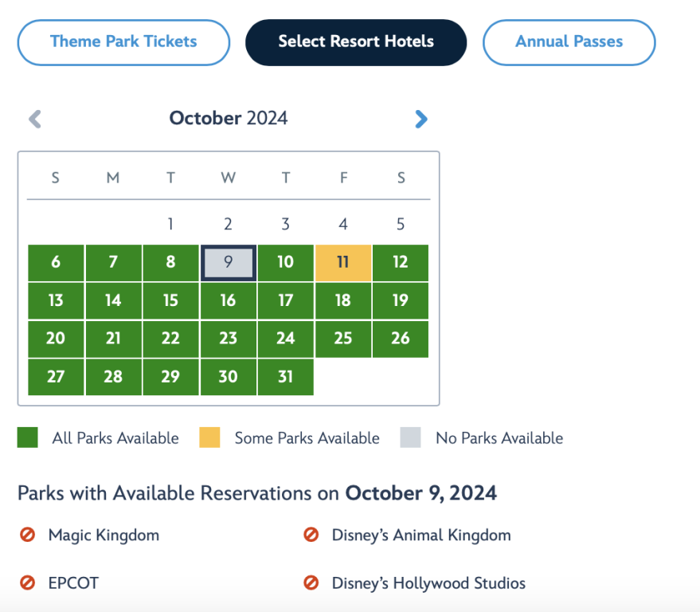The width and height of the screenshot is (700, 612).
Task: Pick October 16 on the calendar
Action: coord(228,300)
